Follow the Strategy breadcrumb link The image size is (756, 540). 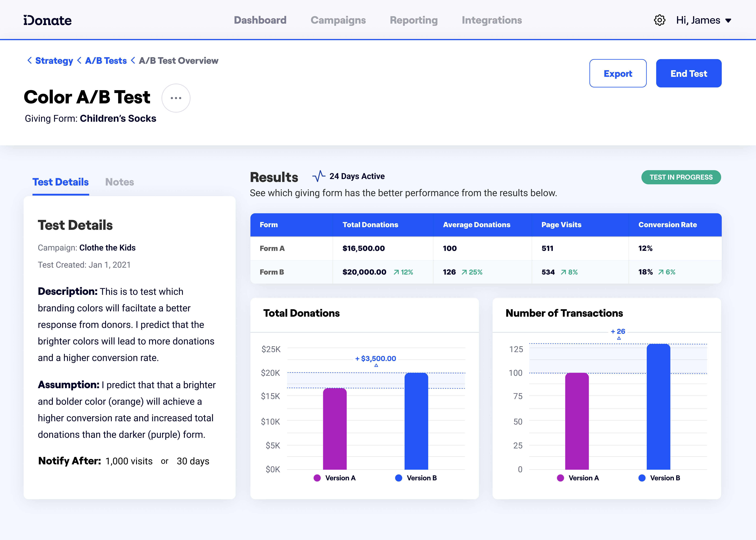click(x=54, y=61)
